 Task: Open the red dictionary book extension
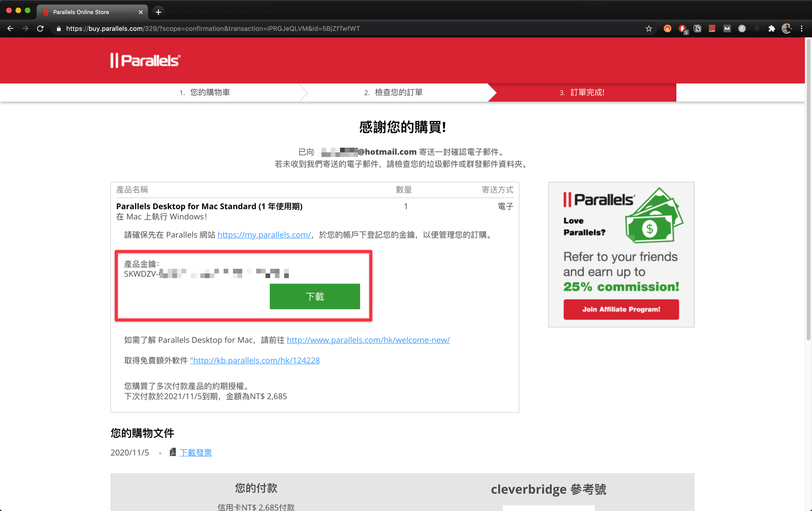[712, 28]
